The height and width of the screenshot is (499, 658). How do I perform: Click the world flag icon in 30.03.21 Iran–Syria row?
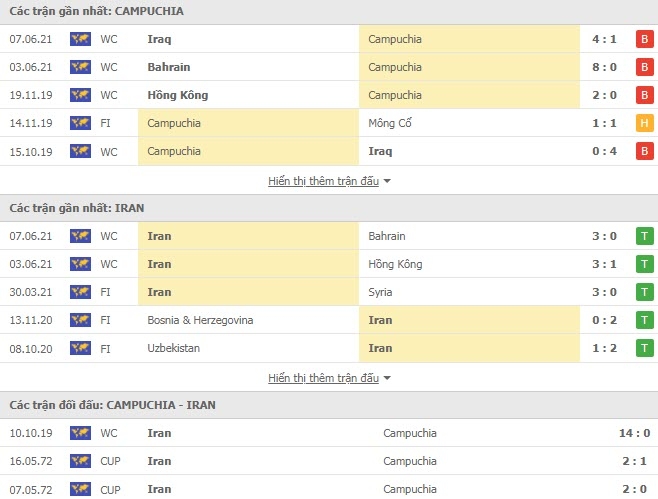click(80, 292)
